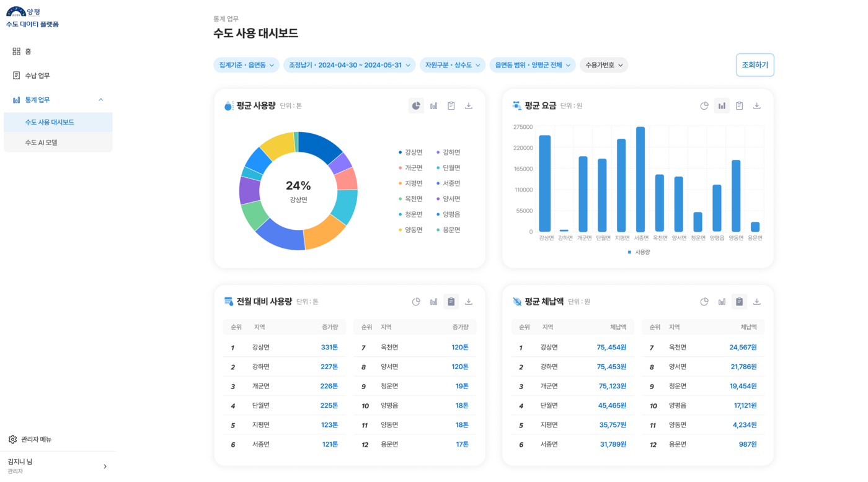Download the 전월 대비 사용량 data

[x=469, y=302]
